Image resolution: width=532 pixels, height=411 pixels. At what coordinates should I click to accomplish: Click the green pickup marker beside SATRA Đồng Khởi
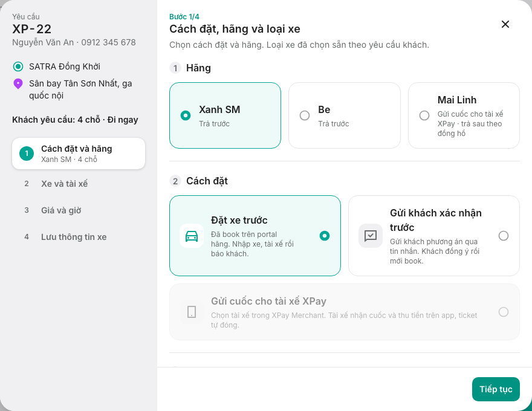[18, 66]
